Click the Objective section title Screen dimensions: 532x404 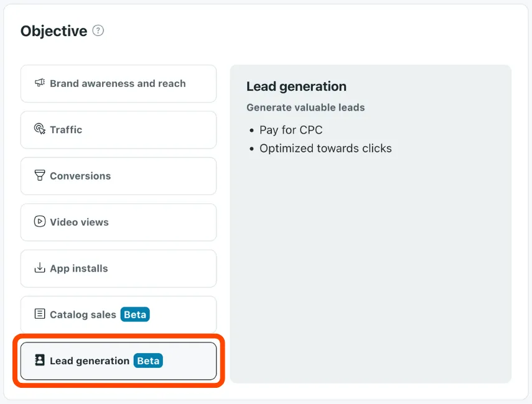54,31
